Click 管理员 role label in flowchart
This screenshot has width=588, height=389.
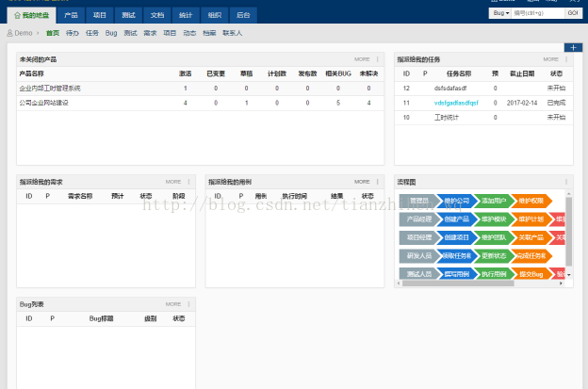(x=418, y=201)
